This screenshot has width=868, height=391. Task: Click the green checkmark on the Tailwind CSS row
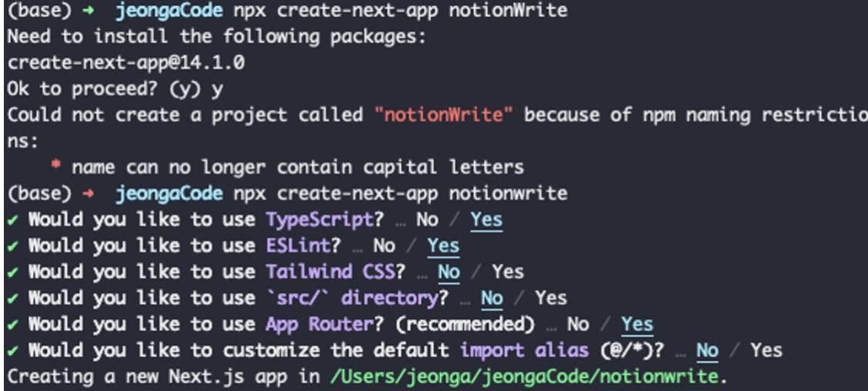tap(12, 272)
